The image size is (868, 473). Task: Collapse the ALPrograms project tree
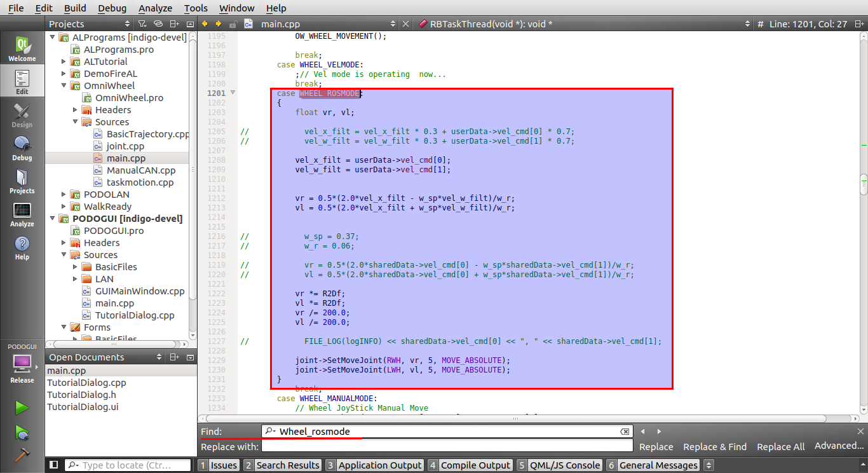51,38
